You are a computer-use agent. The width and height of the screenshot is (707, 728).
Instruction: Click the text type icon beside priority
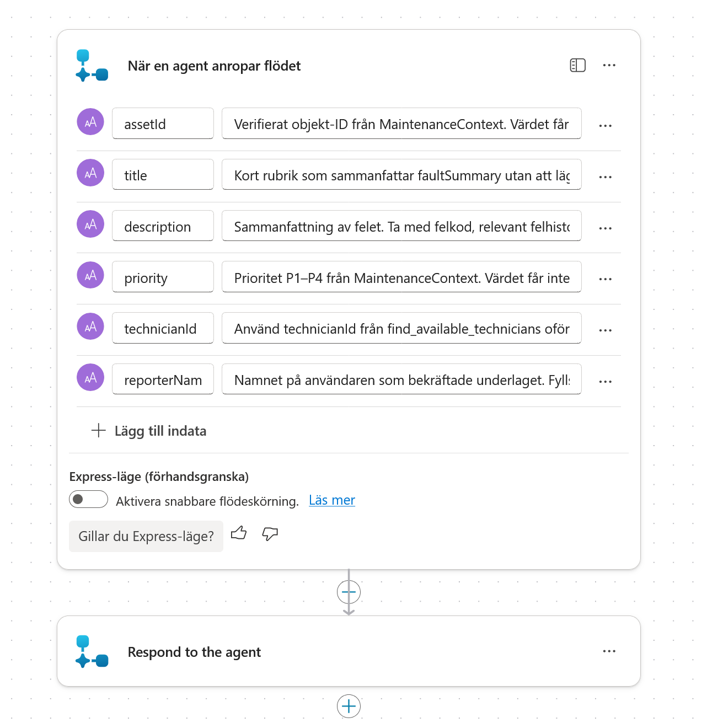pyautogui.click(x=90, y=275)
